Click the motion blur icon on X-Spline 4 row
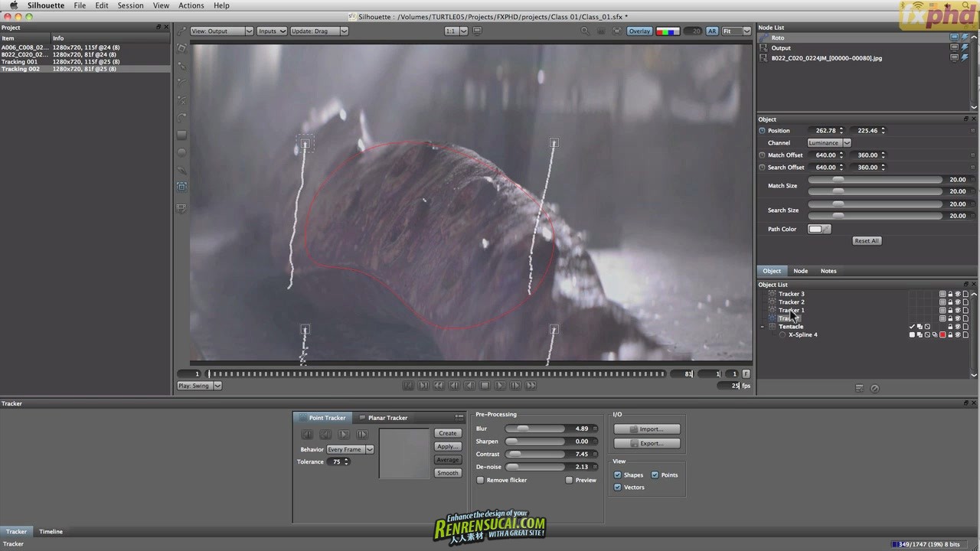 (935, 334)
